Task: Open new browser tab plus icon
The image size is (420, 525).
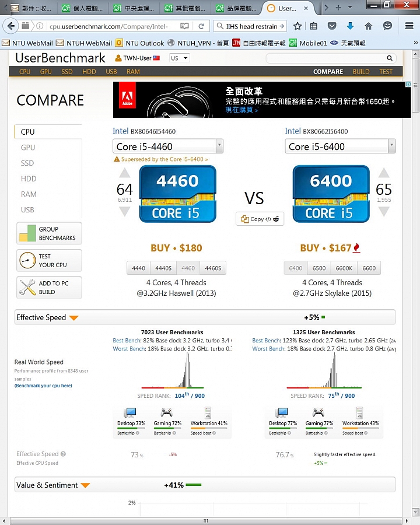Action: [338, 8]
